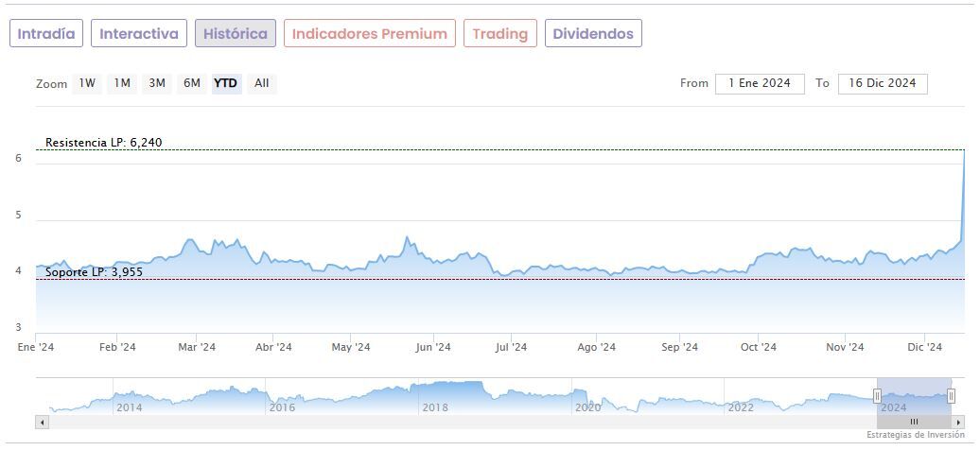This screenshot has width=980, height=450.
Task: Switch to the Intradía tab
Action: tap(46, 34)
